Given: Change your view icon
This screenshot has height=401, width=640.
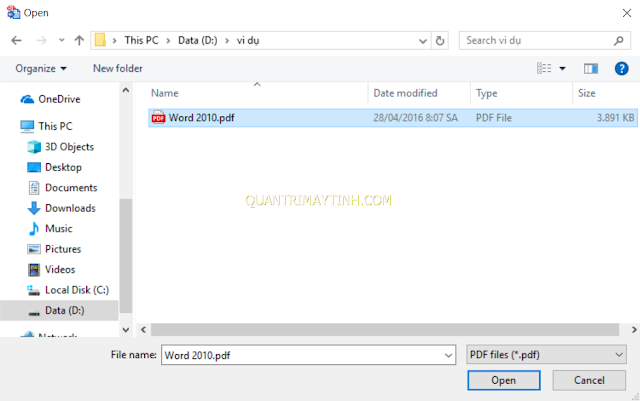Looking at the screenshot, I should coord(544,68).
